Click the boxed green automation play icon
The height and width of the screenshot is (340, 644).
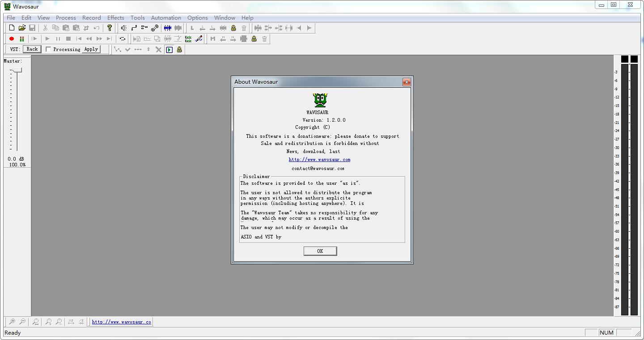tap(169, 50)
